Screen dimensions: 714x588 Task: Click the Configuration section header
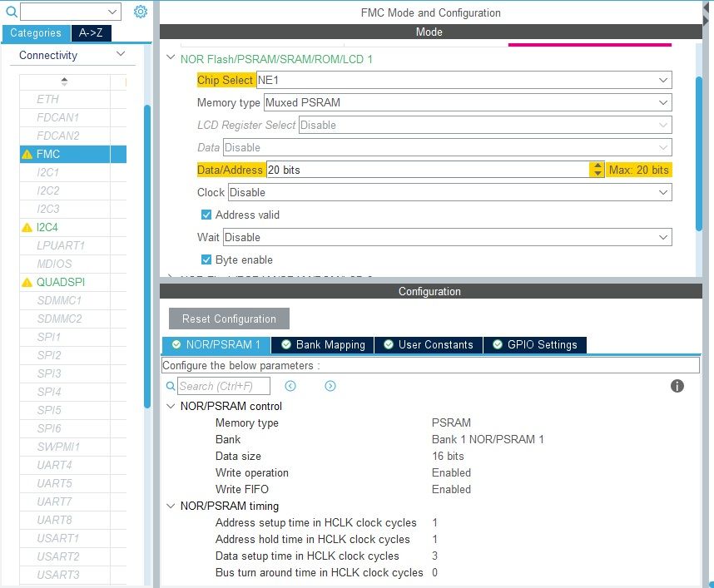click(431, 291)
